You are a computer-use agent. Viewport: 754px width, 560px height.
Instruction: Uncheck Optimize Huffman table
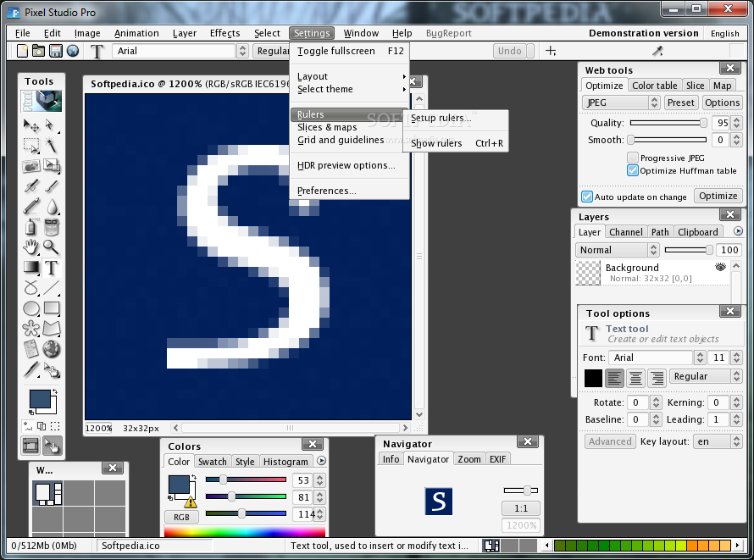tap(633, 170)
